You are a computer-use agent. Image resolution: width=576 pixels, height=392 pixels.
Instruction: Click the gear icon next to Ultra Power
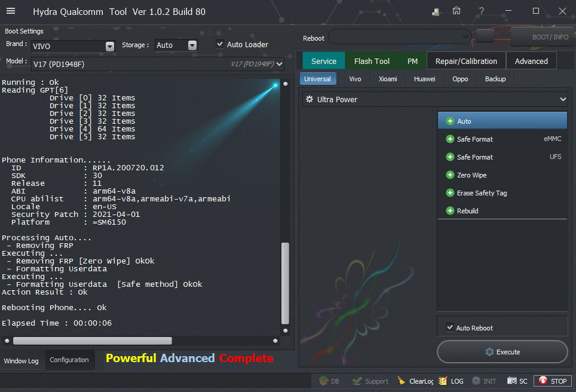[x=310, y=99]
